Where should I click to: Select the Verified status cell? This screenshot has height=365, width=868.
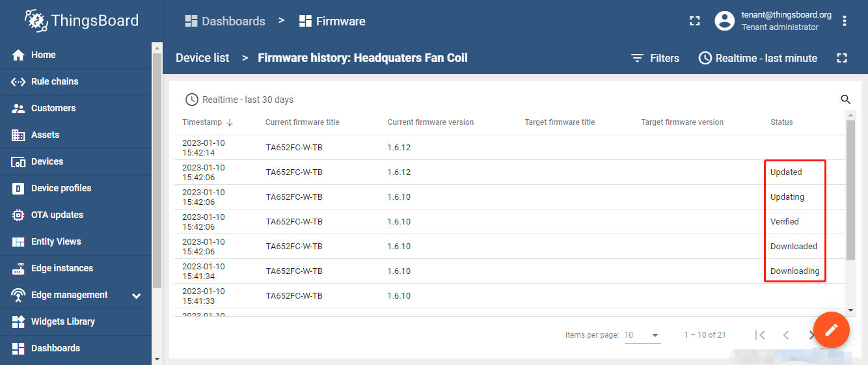[785, 222]
